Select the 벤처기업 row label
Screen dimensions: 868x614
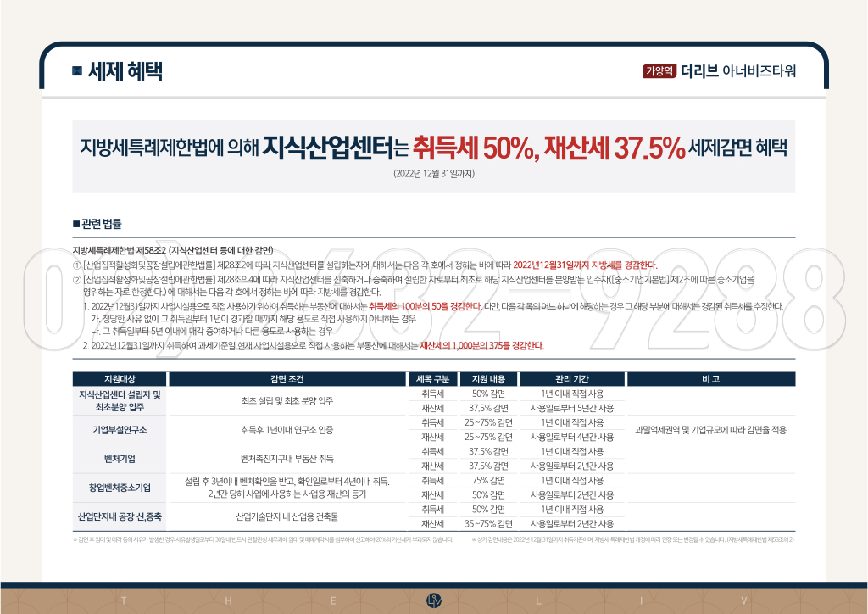(x=120, y=459)
